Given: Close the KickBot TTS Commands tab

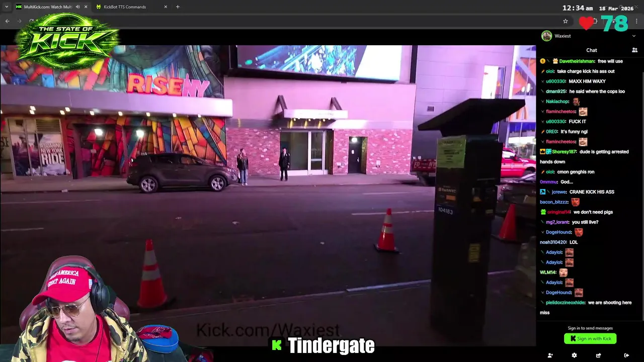Looking at the screenshot, I should click(166, 7).
